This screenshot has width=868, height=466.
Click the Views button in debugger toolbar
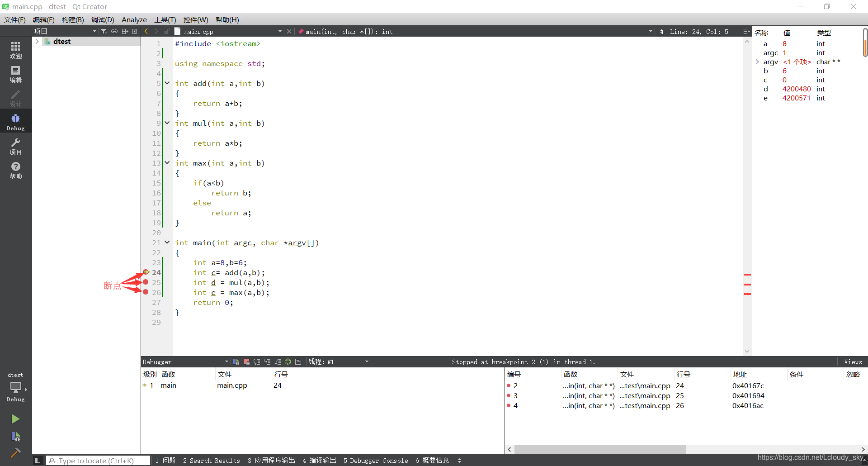coord(853,361)
